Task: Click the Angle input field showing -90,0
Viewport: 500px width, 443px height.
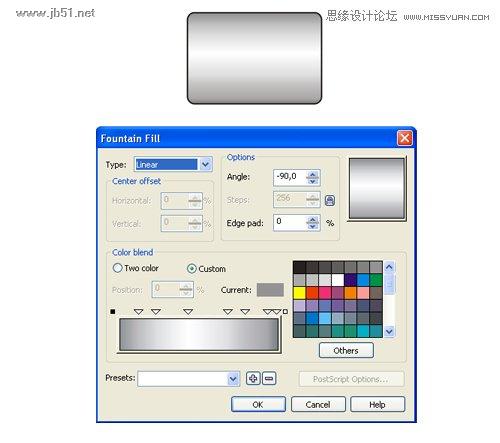Action: pos(289,177)
